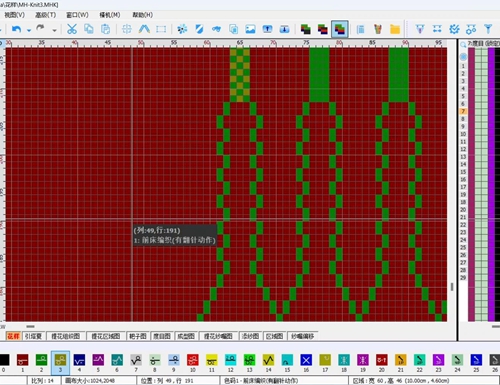
Task: Click the funnel filter icon at toolbar end
Action: [x=488, y=29]
